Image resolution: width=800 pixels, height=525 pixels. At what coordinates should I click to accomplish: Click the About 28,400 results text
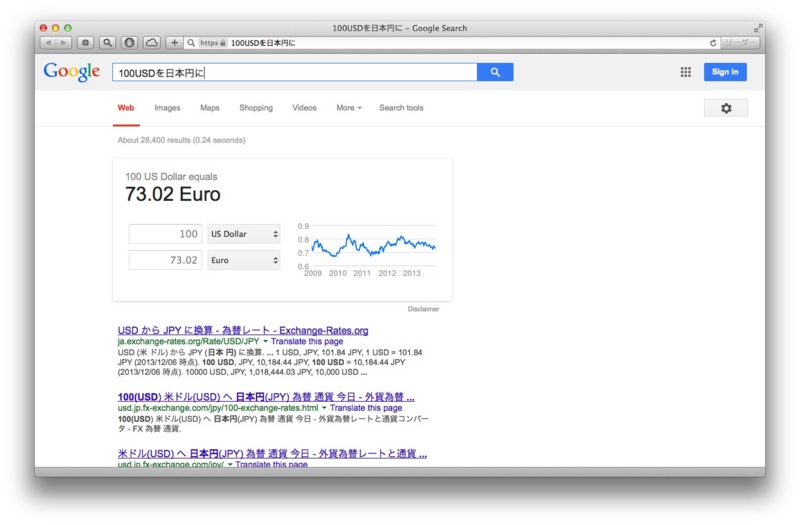tap(181, 140)
